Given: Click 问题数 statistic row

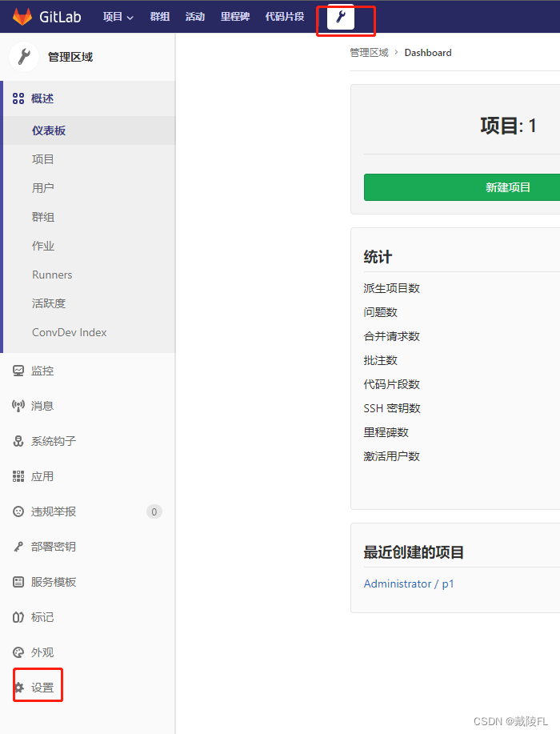Looking at the screenshot, I should (x=380, y=312).
